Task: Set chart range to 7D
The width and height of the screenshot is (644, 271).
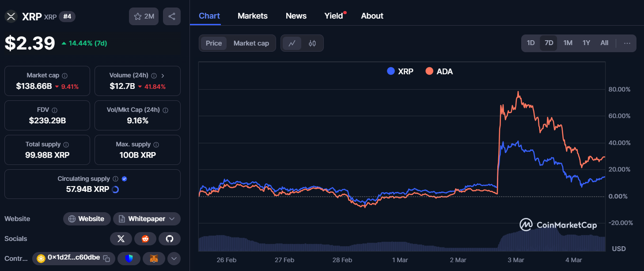Action: point(549,43)
